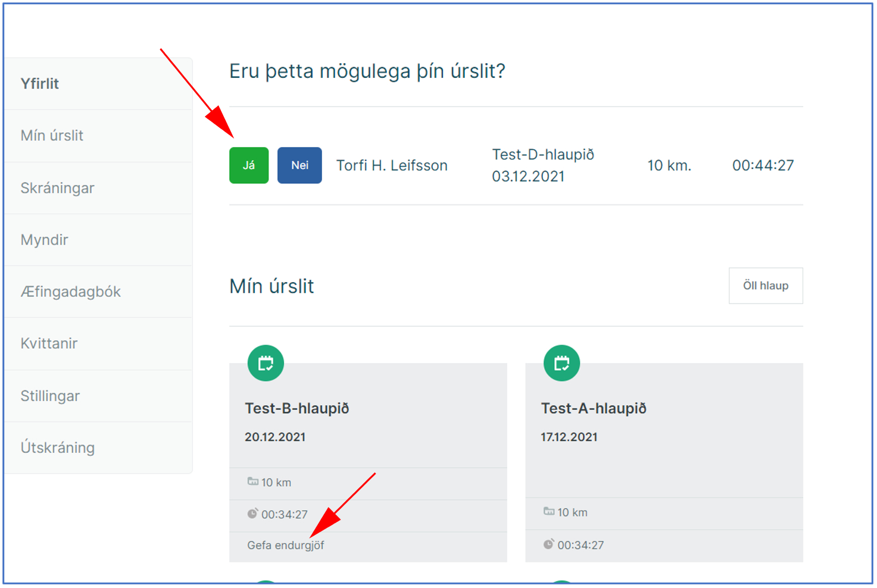Go to Mín úrslit in sidebar menu

point(52,136)
